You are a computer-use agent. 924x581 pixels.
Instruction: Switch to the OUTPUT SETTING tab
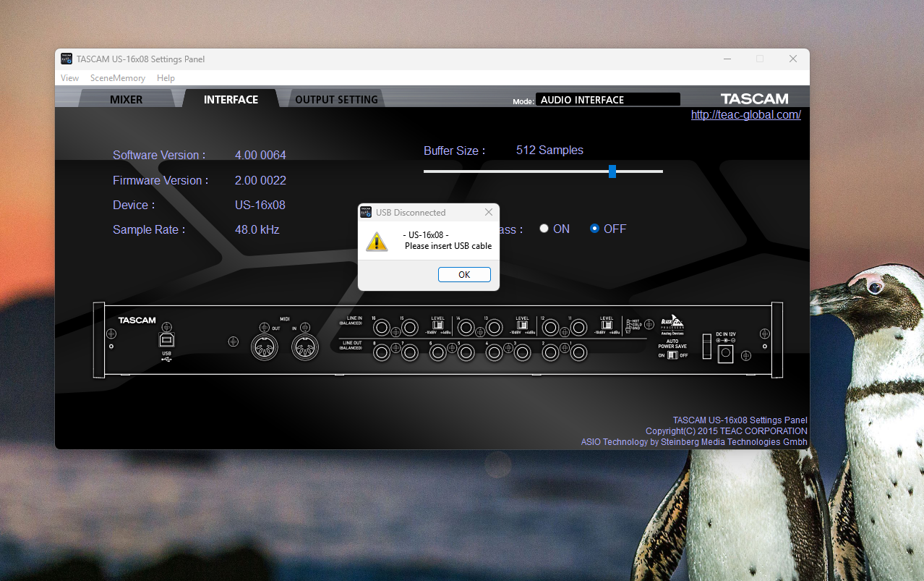coord(336,100)
